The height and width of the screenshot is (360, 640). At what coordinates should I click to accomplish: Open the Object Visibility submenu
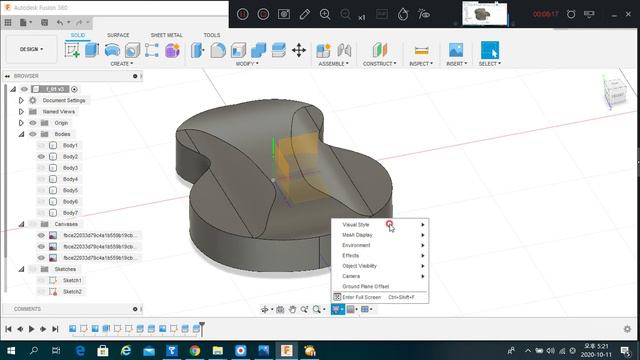pos(380,266)
